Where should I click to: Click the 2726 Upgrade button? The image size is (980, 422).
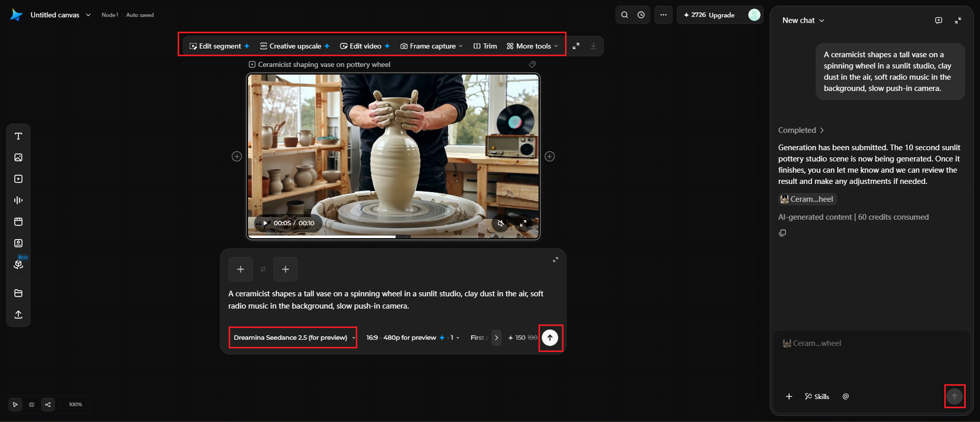(x=709, y=15)
